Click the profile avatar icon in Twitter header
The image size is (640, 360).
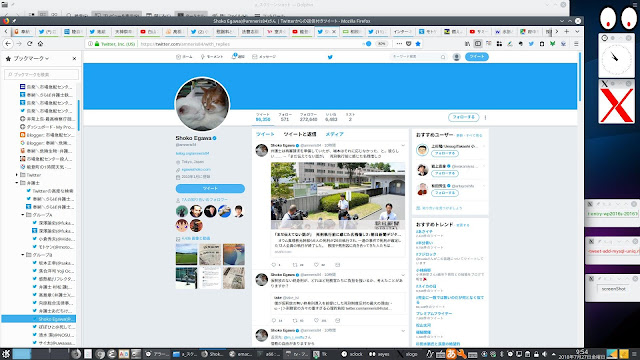(x=457, y=57)
